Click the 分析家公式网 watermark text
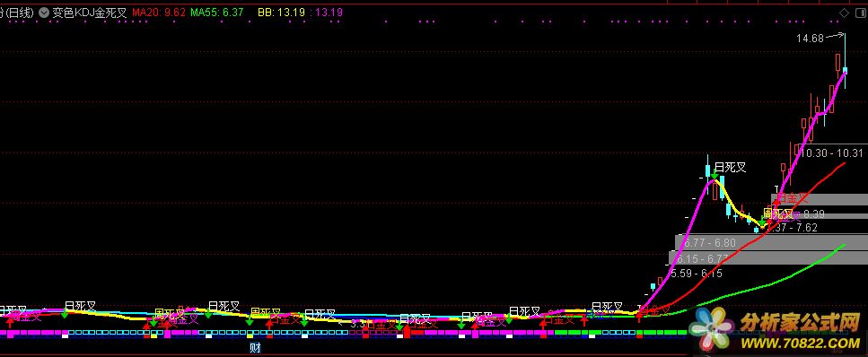 (800, 323)
